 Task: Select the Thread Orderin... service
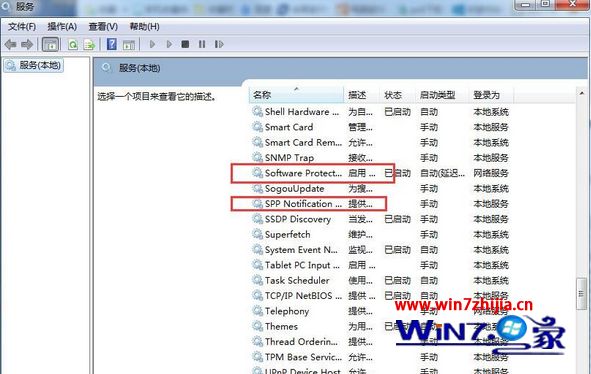point(301,342)
